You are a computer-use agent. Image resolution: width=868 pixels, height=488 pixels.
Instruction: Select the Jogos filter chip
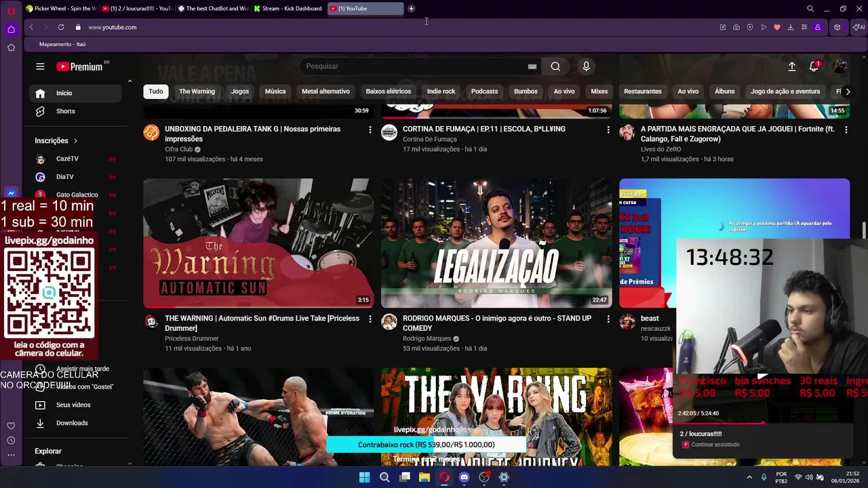(x=240, y=91)
